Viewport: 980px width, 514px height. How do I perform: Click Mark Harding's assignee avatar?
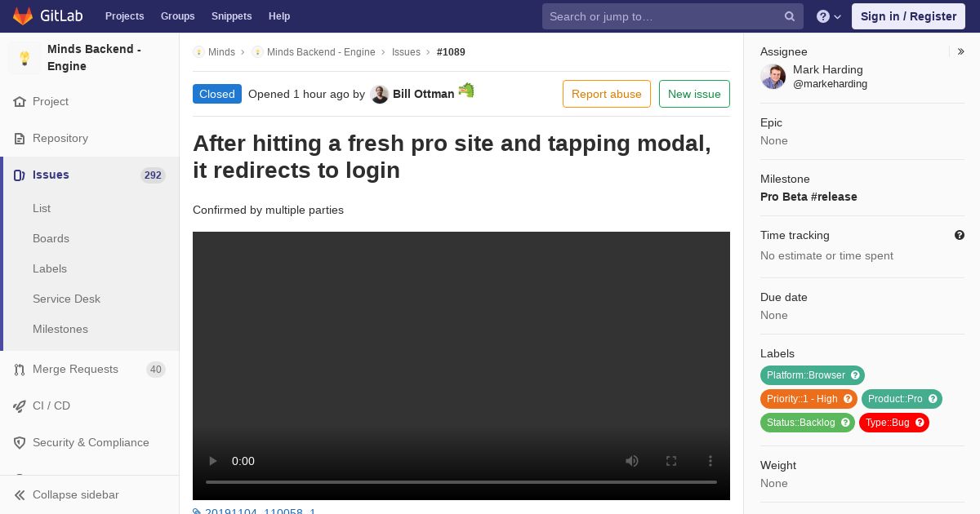click(x=773, y=77)
